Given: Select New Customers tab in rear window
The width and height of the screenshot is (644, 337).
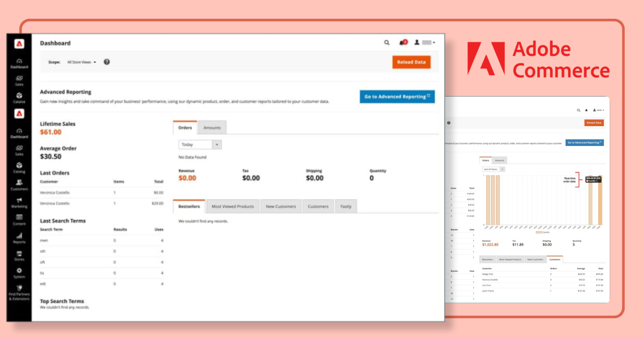Looking at the screenshot, I should point(535,259).
